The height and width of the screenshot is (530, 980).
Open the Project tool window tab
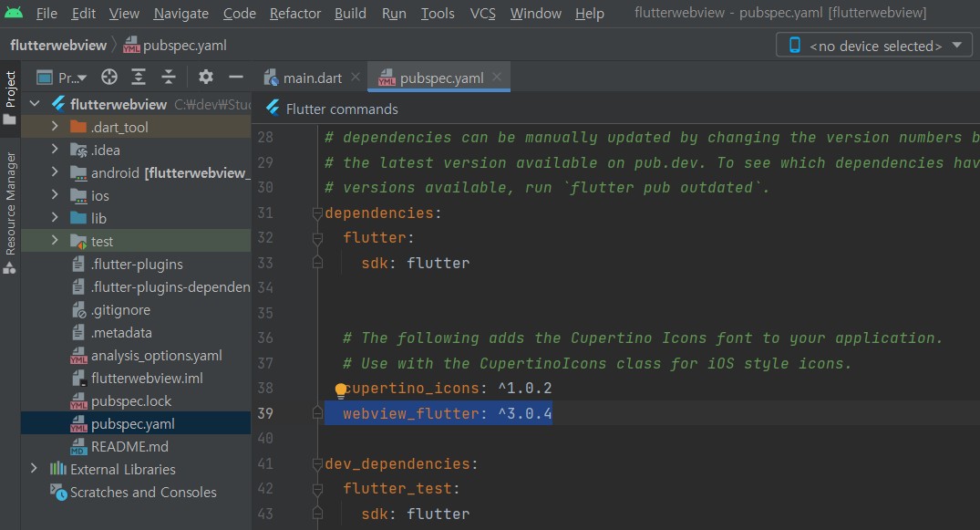pyautogui.click(x=10, y=97)
